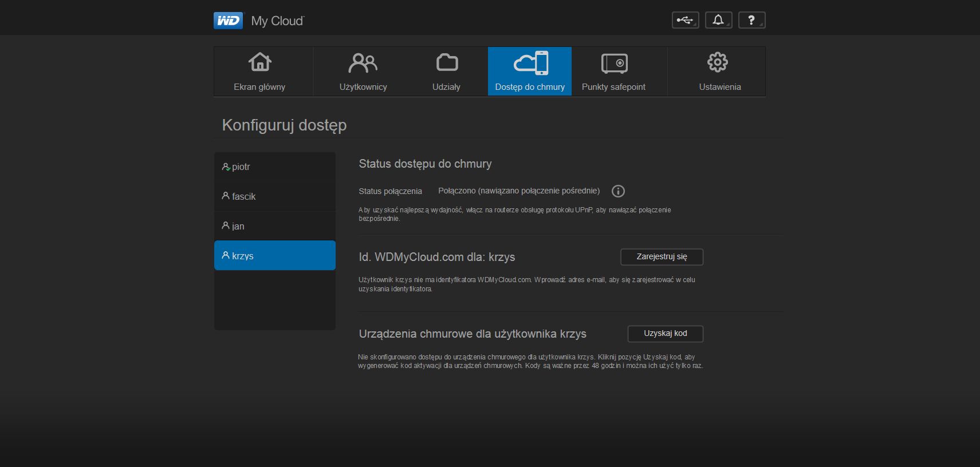Click the WD logo icon
Viewport: 980px width, 467px height.
pyautogui.click(x=229, y=21)
